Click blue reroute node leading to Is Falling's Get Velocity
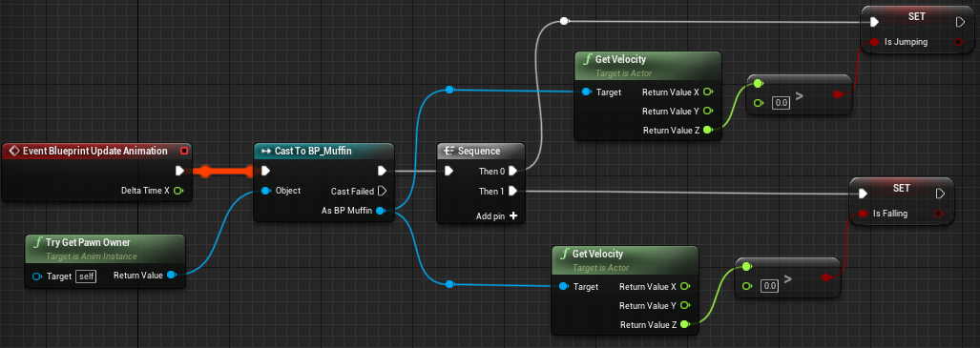980x348 pixels. [449, 285]
